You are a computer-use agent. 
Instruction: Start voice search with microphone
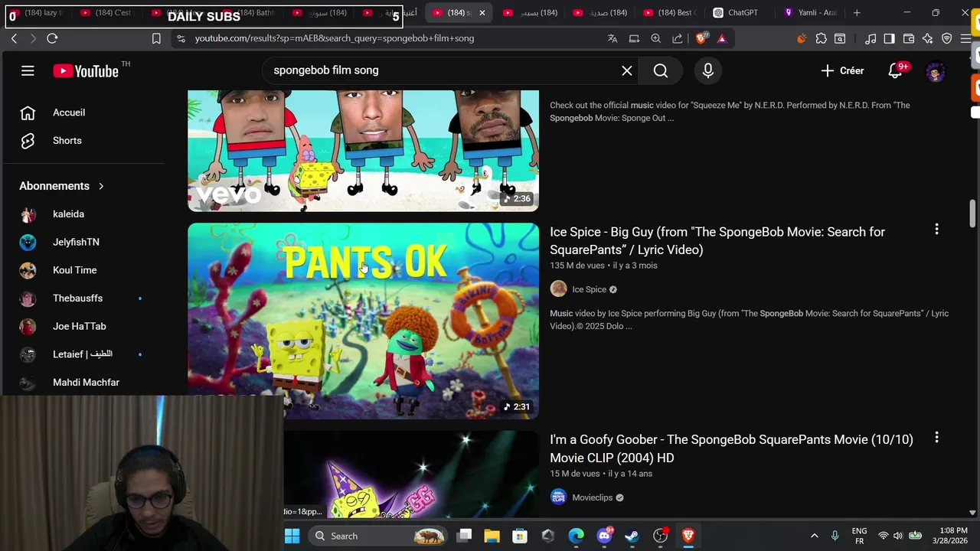(708, 70)
